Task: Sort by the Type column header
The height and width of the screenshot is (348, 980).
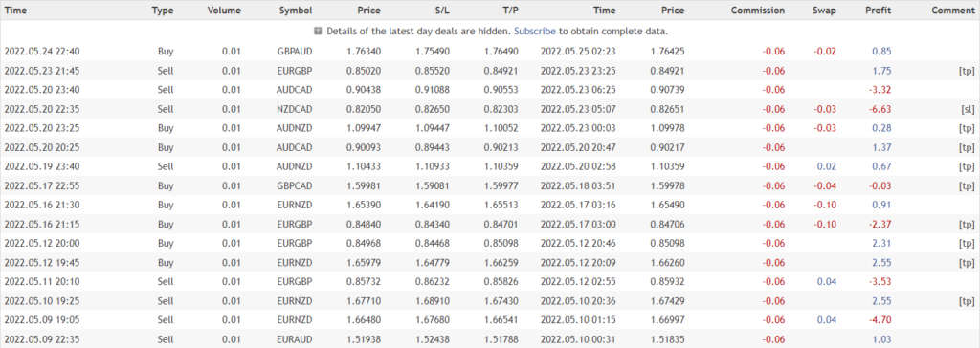Action: (x=163, y=10)
